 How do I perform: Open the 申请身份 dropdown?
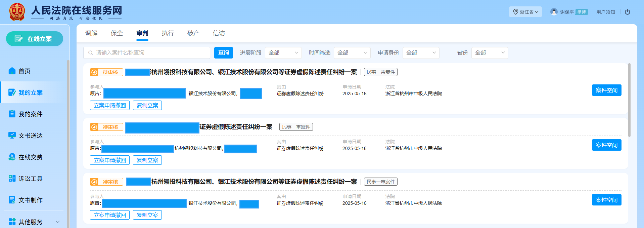(421, 53)
